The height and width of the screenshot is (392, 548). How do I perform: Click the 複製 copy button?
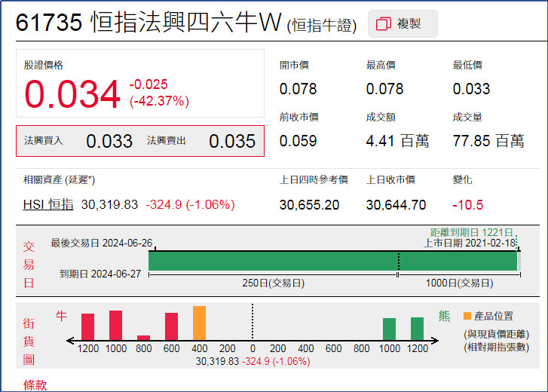coord(403,24)
